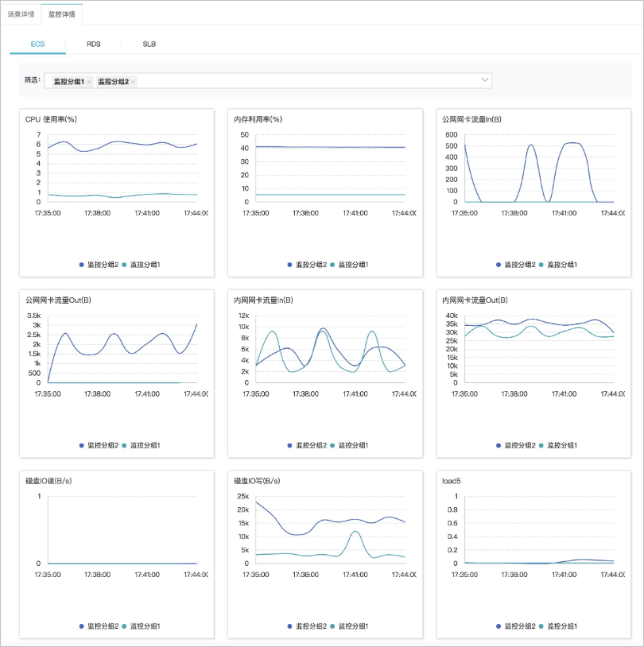644x647 pixels.
Task: Toggle 监控分组1 legend in 内存利用率 chart
Action: point(349,265)
